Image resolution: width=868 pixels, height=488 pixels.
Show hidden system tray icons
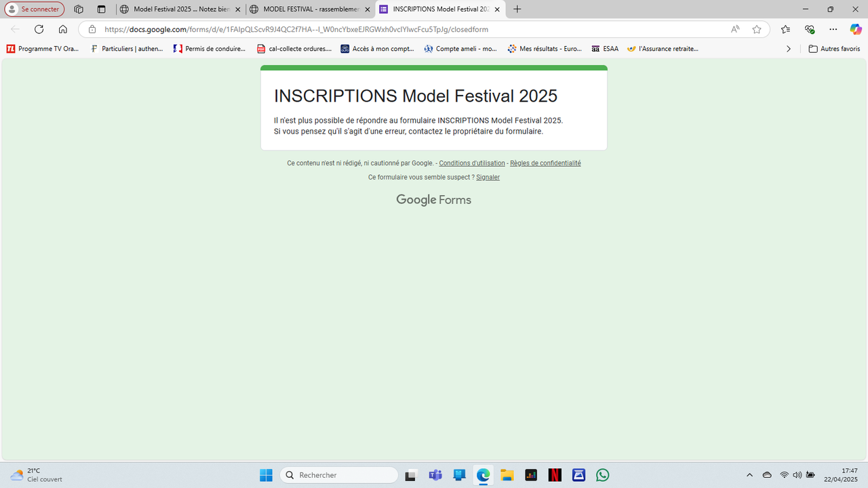pos(749,475)
